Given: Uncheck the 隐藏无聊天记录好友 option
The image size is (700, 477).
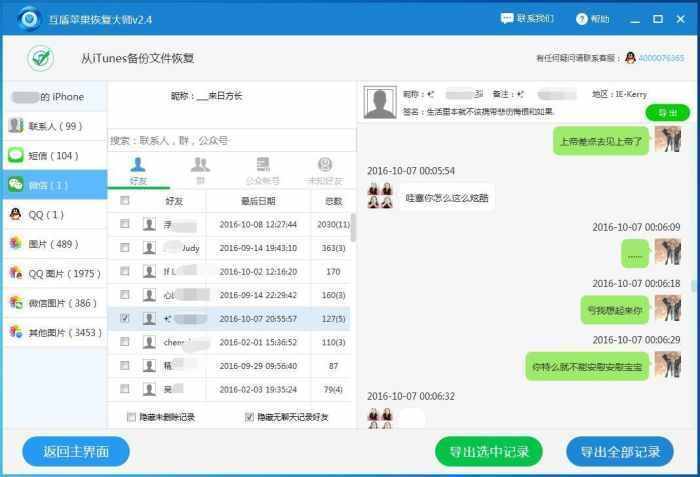Looking at the screenshot, I should click(249, 417).
